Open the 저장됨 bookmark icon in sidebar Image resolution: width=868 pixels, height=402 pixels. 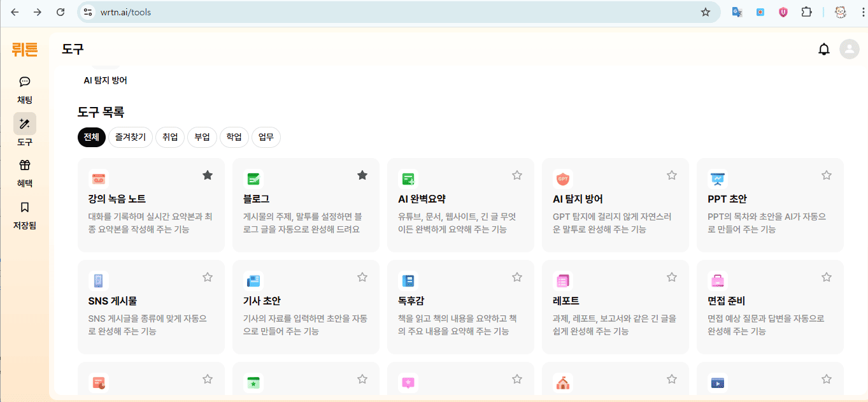click(x=25, y=207)
